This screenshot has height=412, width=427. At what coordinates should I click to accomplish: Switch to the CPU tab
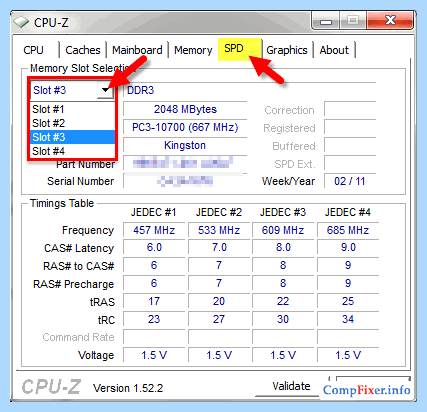[x=33, y=50]
